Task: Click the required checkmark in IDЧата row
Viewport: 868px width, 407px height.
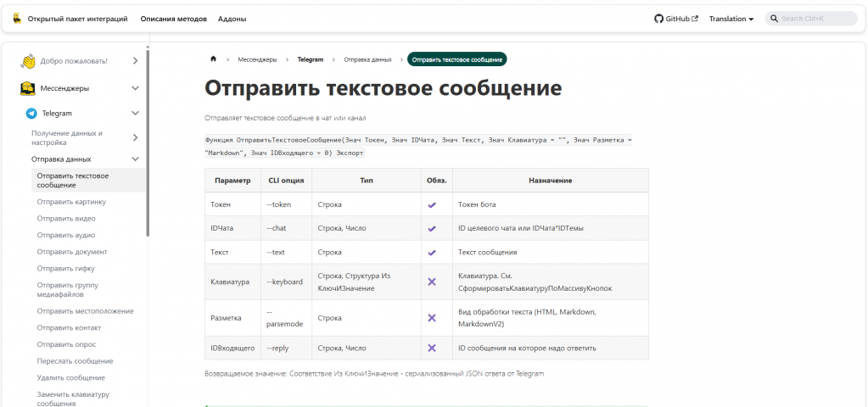Action: pos(432,228)
